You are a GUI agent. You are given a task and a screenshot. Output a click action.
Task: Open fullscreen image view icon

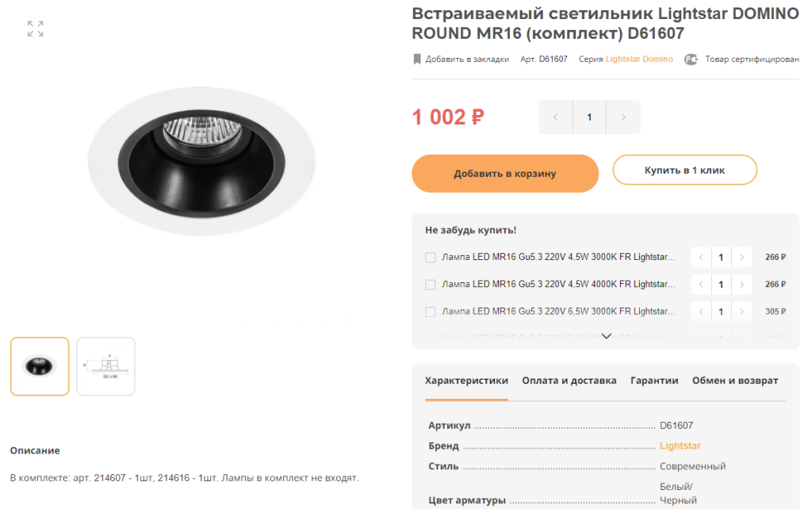[35, 29]
